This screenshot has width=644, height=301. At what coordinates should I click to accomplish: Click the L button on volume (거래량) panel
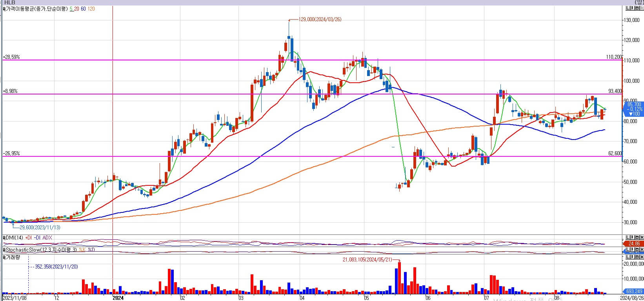628,257
